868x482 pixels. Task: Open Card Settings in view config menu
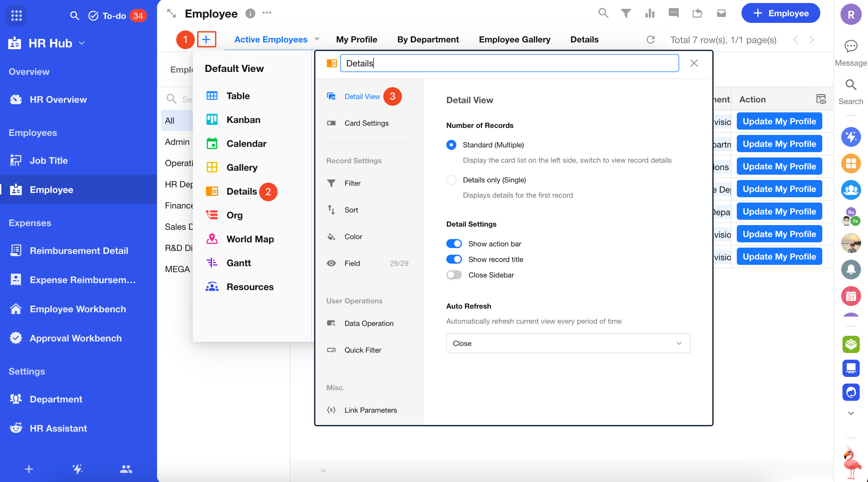click(x=366, y=123)
